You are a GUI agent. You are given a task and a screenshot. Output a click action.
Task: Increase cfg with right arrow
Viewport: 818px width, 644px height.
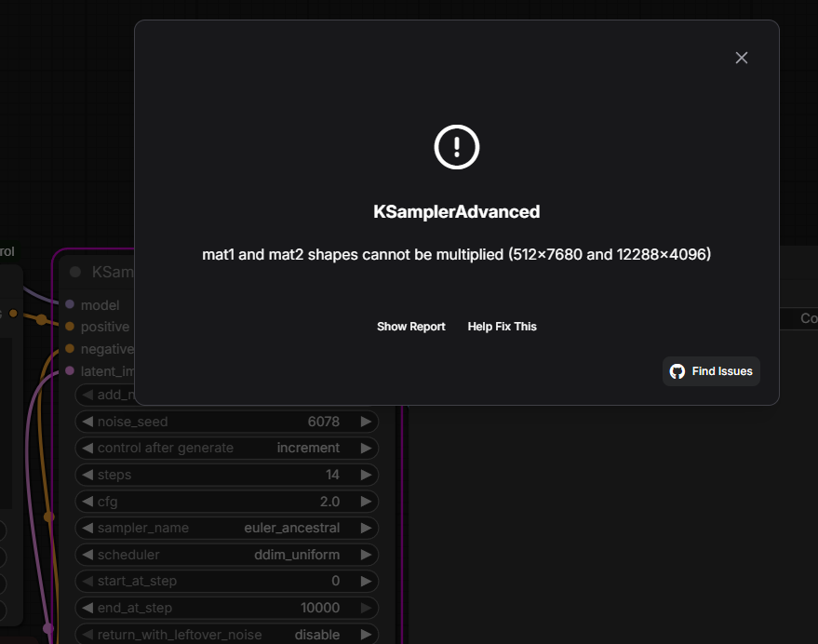pos(366,502)
